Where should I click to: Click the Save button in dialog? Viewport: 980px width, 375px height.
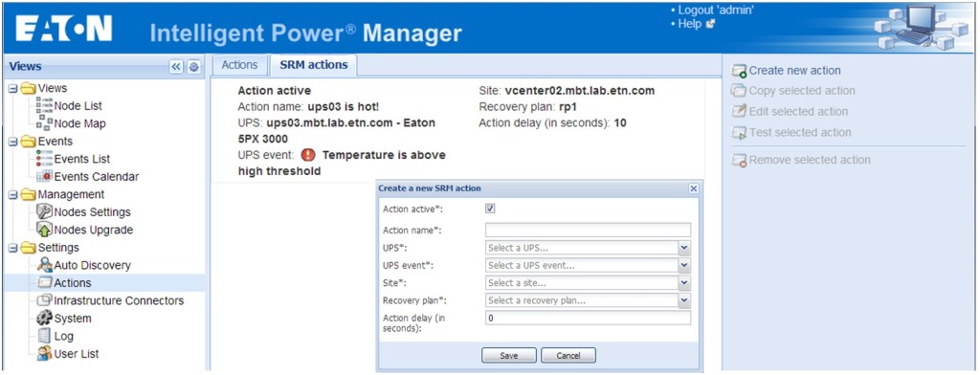pyautogui.click(x=509, y=356)
